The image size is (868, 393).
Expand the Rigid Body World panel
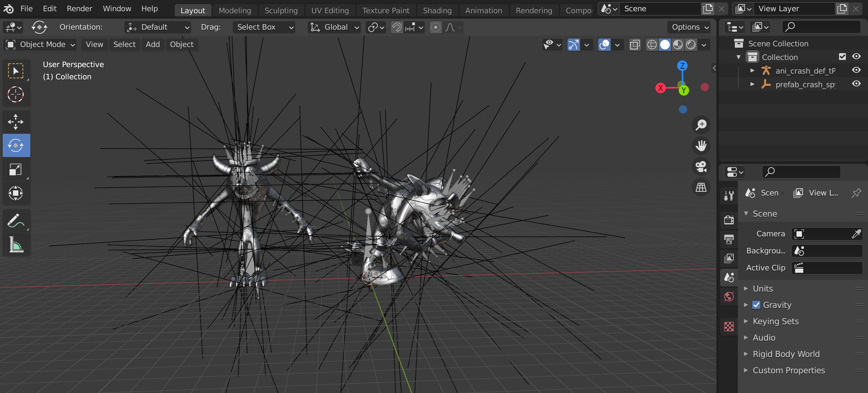[746, 354]
